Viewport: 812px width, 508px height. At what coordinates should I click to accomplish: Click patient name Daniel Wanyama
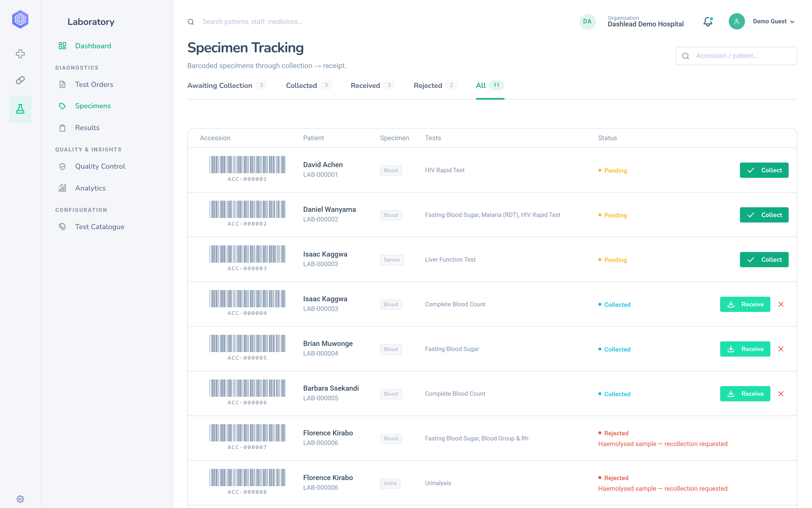tap(330, 209)
